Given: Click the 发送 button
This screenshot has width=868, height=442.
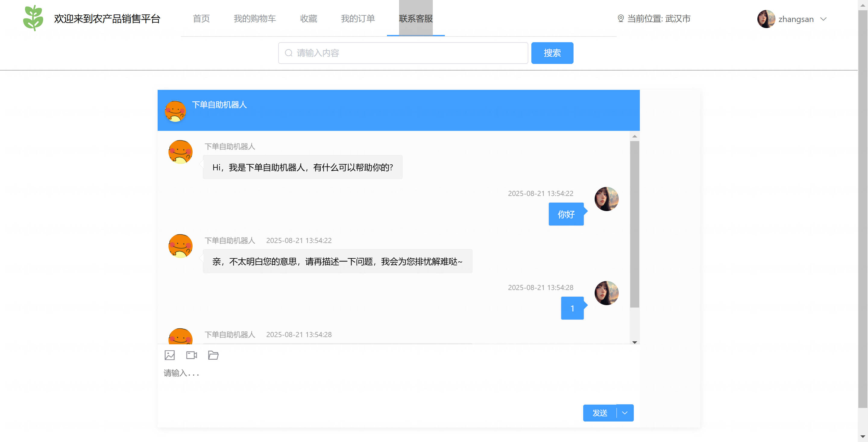Looking at the screenshot, I should tap(600, 413).
